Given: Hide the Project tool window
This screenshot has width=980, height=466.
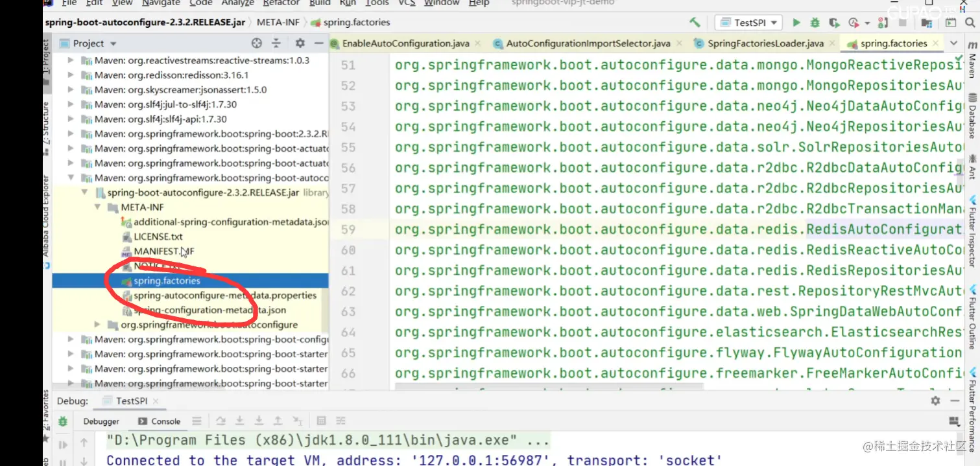Looking at the screenshot, I should pos(318,43).
